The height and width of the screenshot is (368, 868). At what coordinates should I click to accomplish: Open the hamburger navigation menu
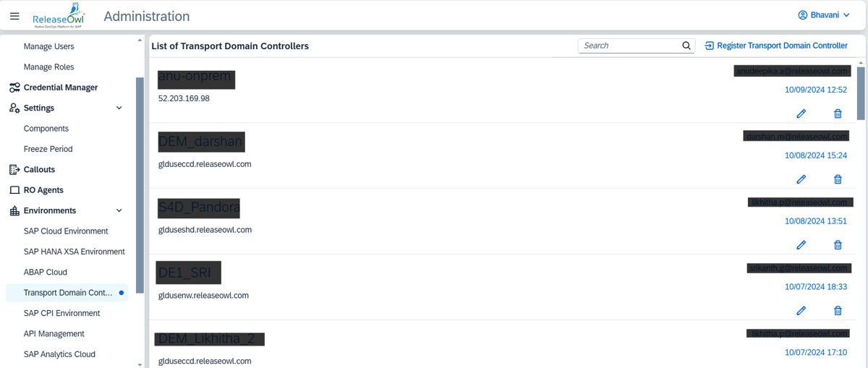coord(14,16)
